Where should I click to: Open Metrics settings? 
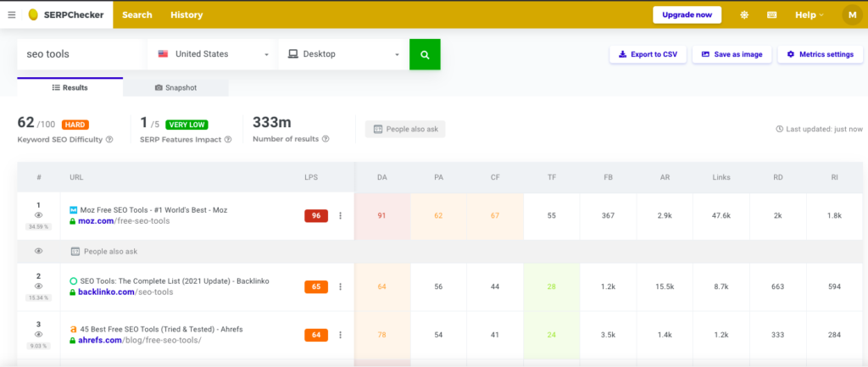820,54
